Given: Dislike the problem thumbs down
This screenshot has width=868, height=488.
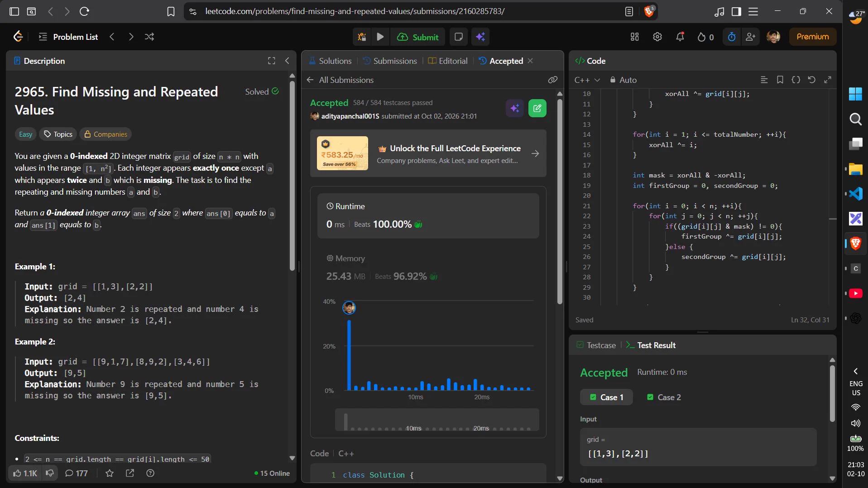Looking at the screenshot, I should 50,473.
